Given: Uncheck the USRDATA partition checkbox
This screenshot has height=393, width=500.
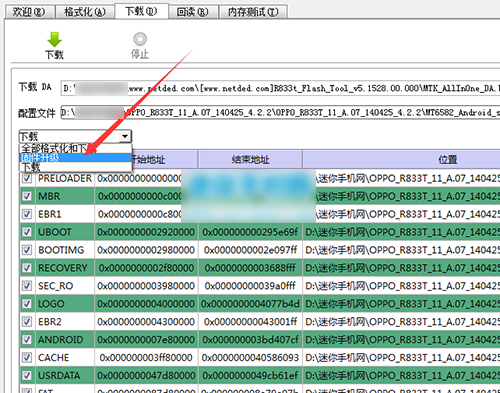Looking at the screenshot, I should pos(27,376).
